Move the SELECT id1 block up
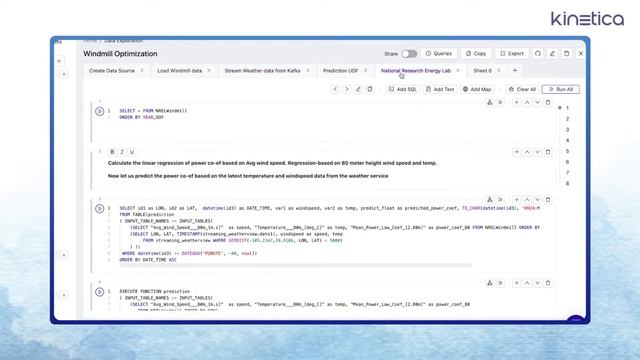Screen dimensions: 640x360 pos(527,200)
